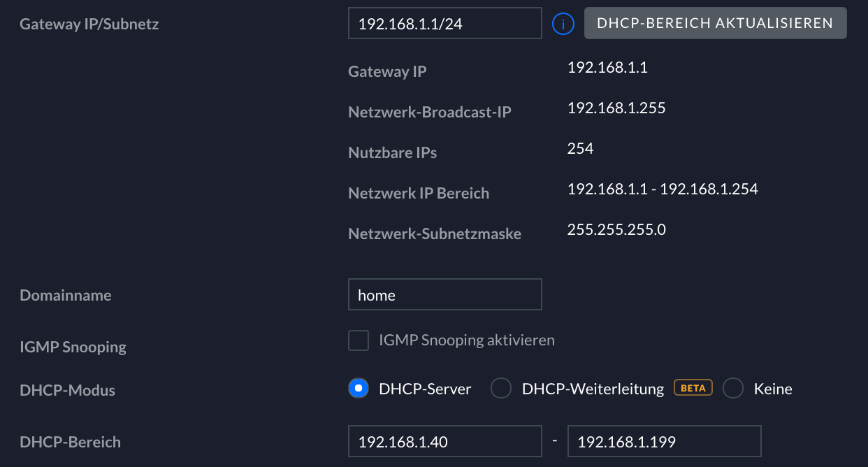This screenshot has height=467, width=868.
Task: Click the Nutzbare IPs value 254
Action: tap(581, 149)
